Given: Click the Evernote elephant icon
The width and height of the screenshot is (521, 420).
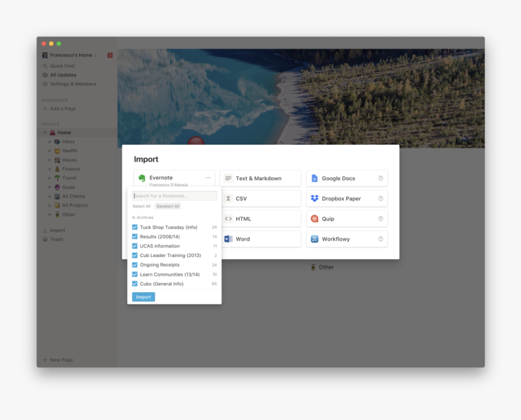Looking at the screenshot, I should 142,178.
